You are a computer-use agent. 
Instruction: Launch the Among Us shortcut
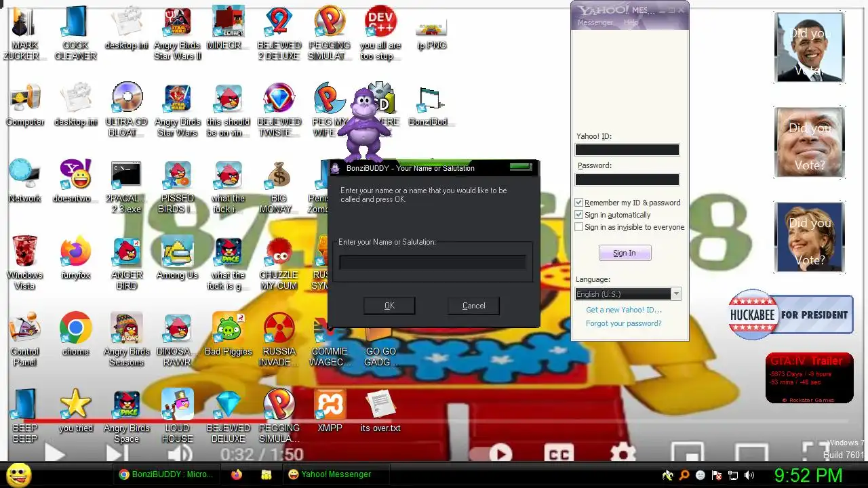[178, 258]
